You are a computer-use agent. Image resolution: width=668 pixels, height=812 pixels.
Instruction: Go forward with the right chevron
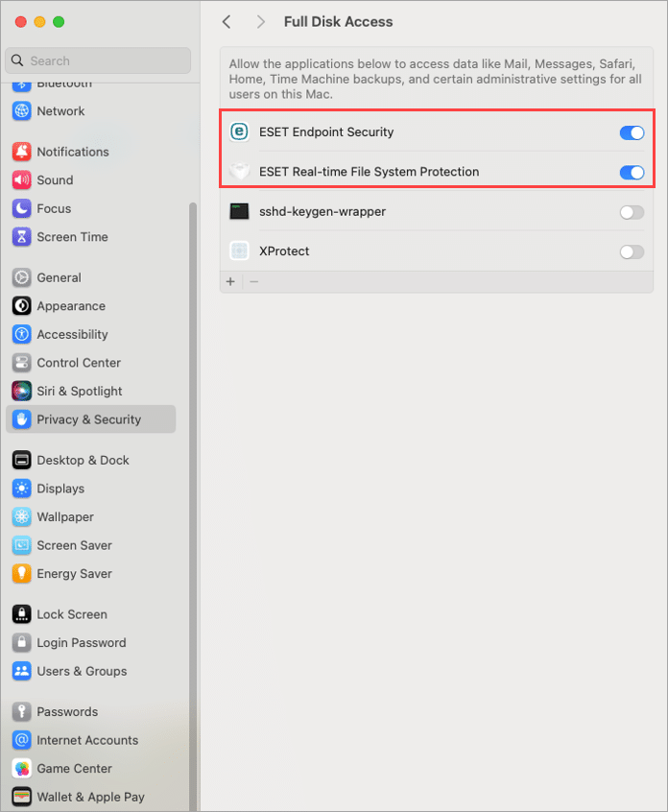pyautogui.click(x=260, y=22)
